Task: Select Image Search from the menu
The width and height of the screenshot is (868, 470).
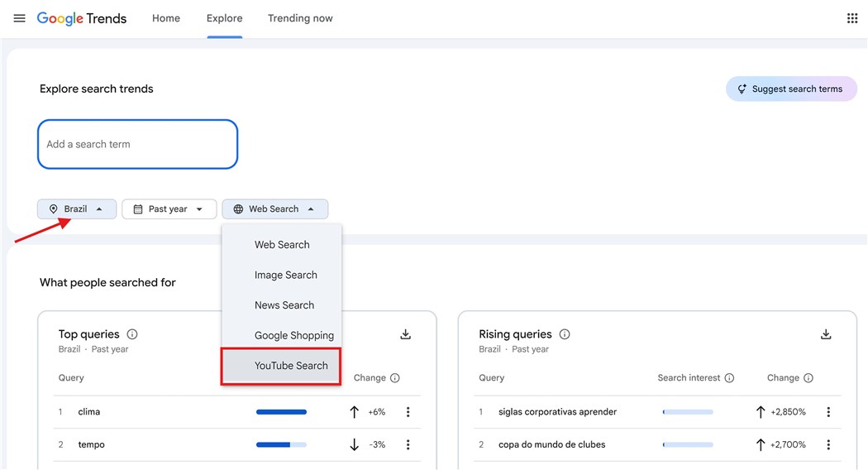Action: (x=282, y=275)
